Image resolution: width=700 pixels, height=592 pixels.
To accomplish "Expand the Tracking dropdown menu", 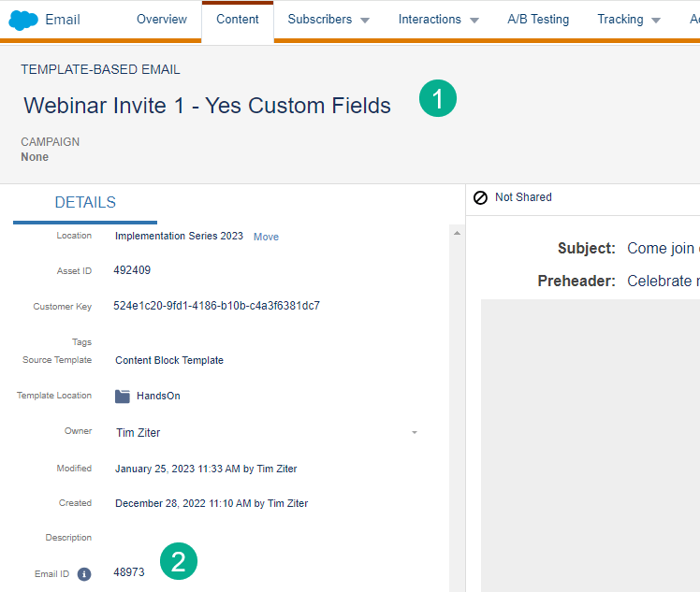I will click(x=629, y=20).
